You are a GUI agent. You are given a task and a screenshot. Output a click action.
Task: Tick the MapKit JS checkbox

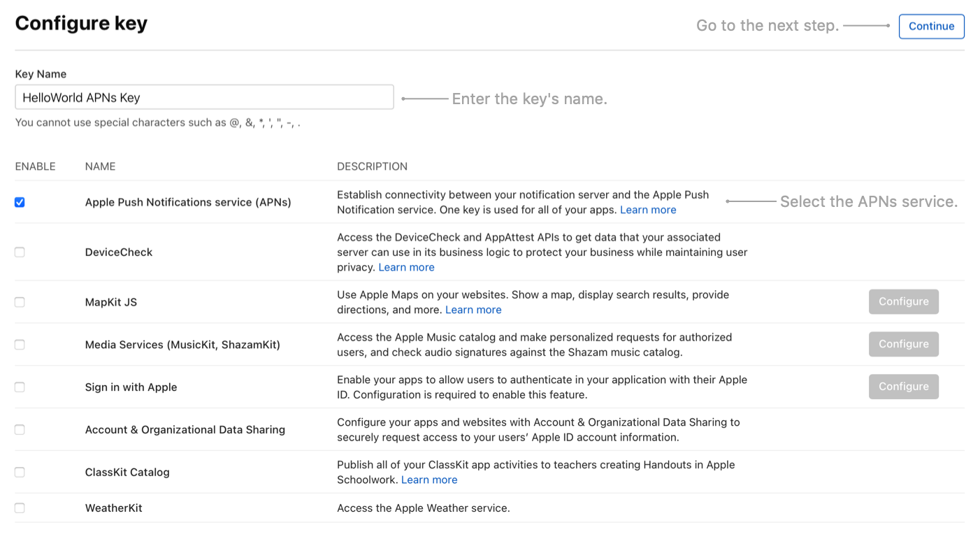coord(20,302)
